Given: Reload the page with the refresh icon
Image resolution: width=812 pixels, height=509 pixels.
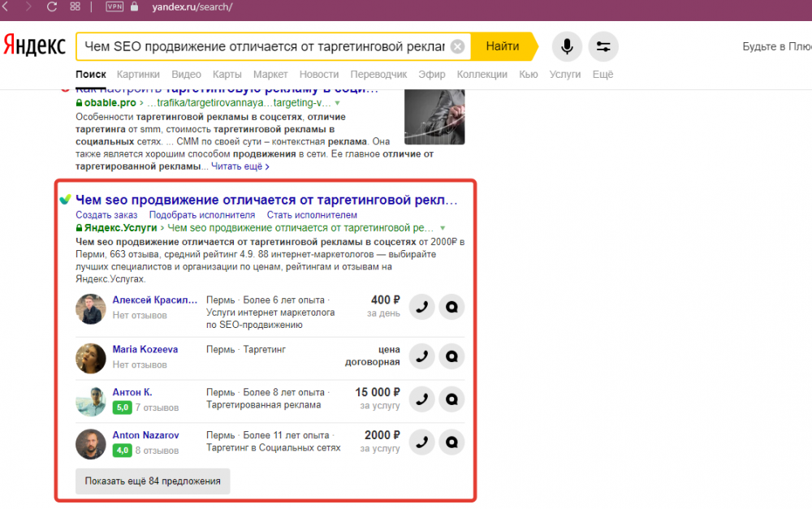Looking at the screenshot, I should 52,6.
